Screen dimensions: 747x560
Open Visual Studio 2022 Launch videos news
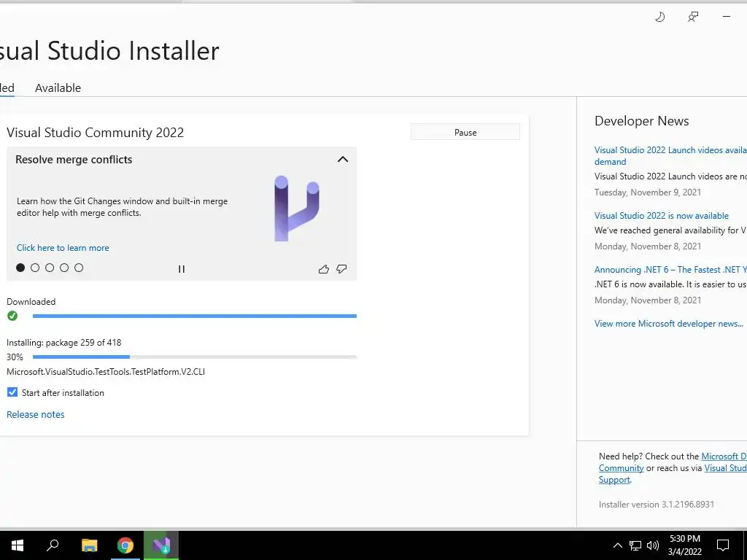click(x=670, y=156)
